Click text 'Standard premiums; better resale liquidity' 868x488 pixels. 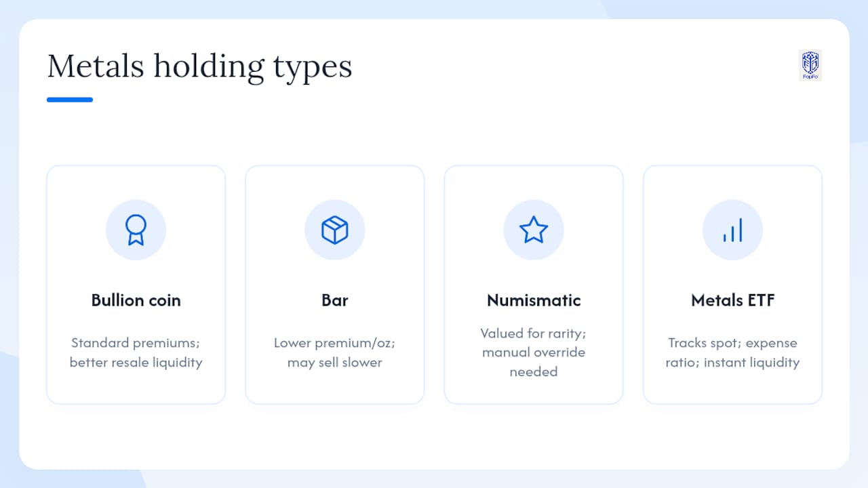click(136, 352)
